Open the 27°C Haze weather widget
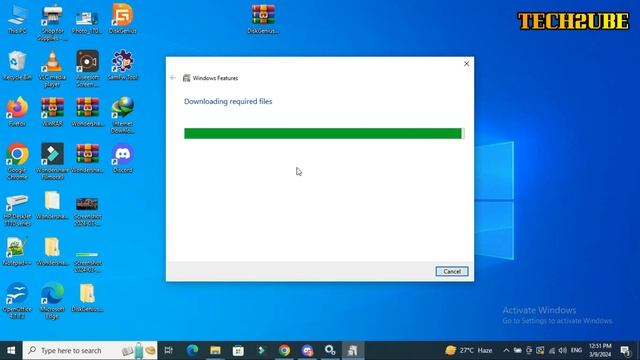 pyautogui.click(x=469, y=350)
